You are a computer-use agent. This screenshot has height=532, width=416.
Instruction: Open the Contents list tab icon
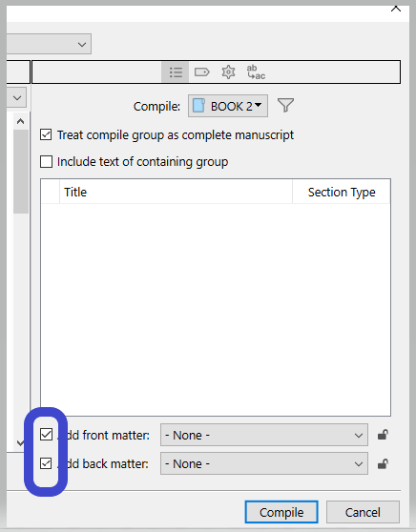[176, 72]
